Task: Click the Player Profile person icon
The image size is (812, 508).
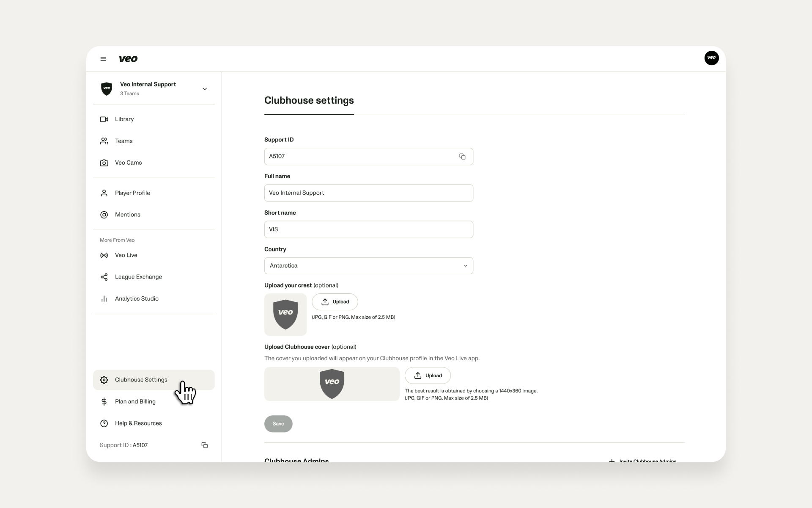Action: pyautogui.click(x=104, y=193)
